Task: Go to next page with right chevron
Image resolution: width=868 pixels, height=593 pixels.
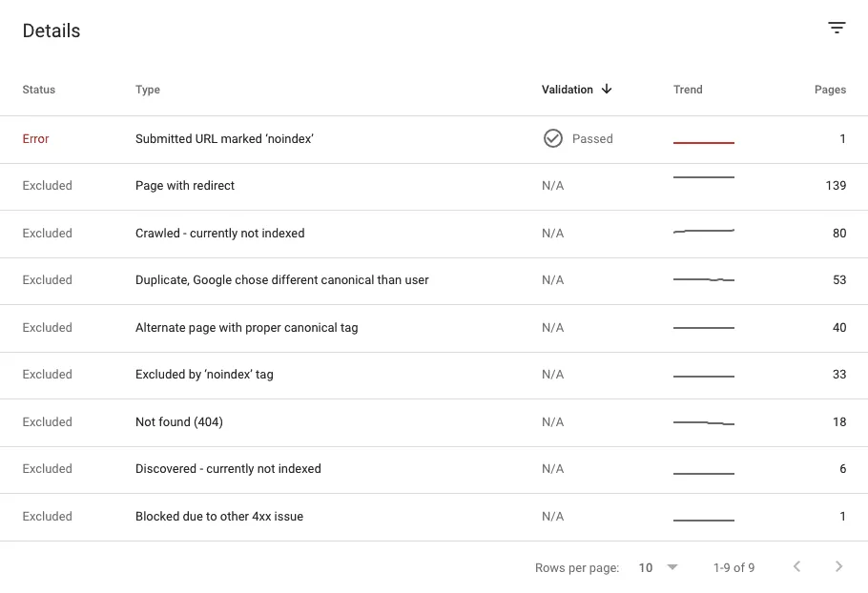Action: coord(837,566)
